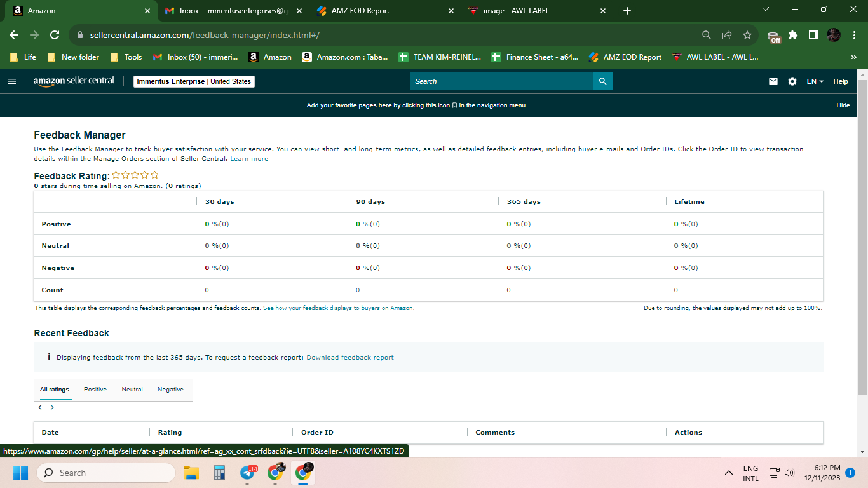The image size is (868, 488).
Task: Open the New folder bookmark folder
Action: pyautogui.click(x=73, y=57)
